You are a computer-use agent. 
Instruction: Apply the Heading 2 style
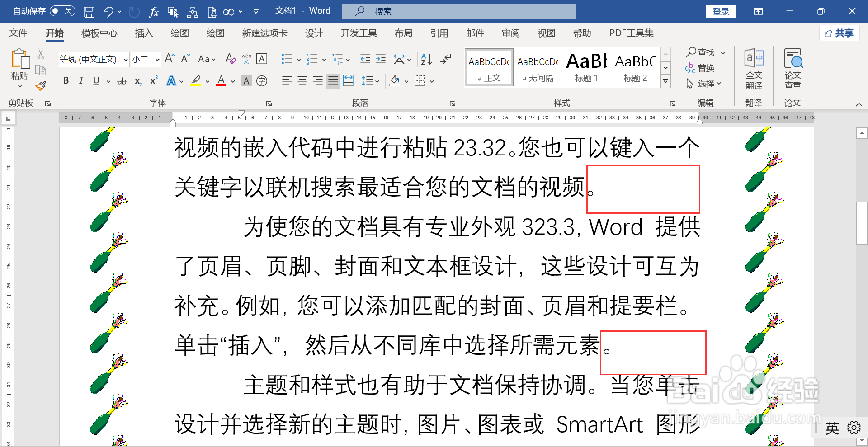635,67
